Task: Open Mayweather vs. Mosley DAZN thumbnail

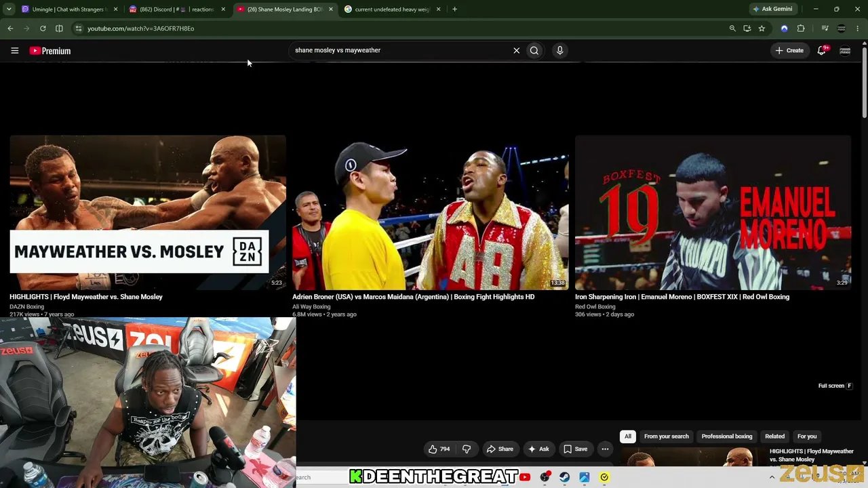Action: coord(148,212)
